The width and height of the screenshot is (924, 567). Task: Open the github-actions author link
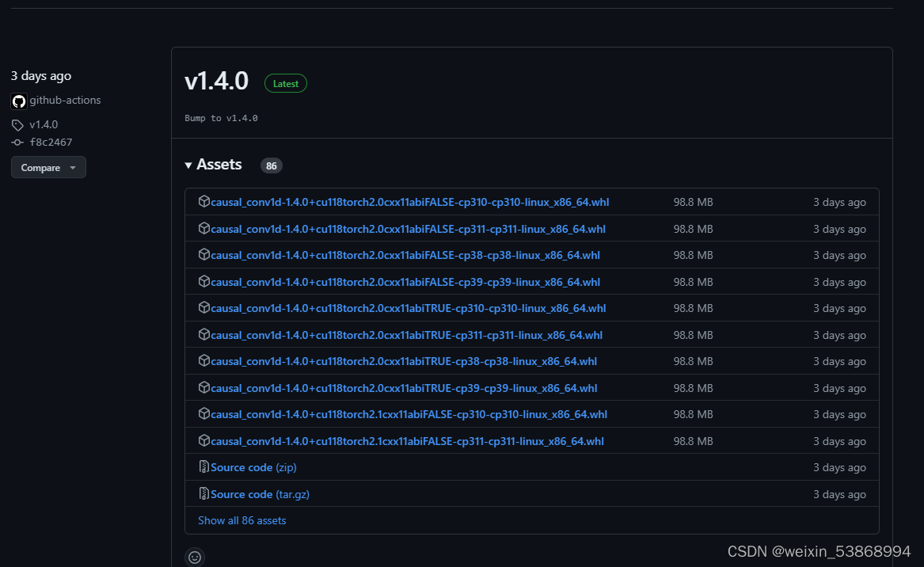tap(65, 101)
